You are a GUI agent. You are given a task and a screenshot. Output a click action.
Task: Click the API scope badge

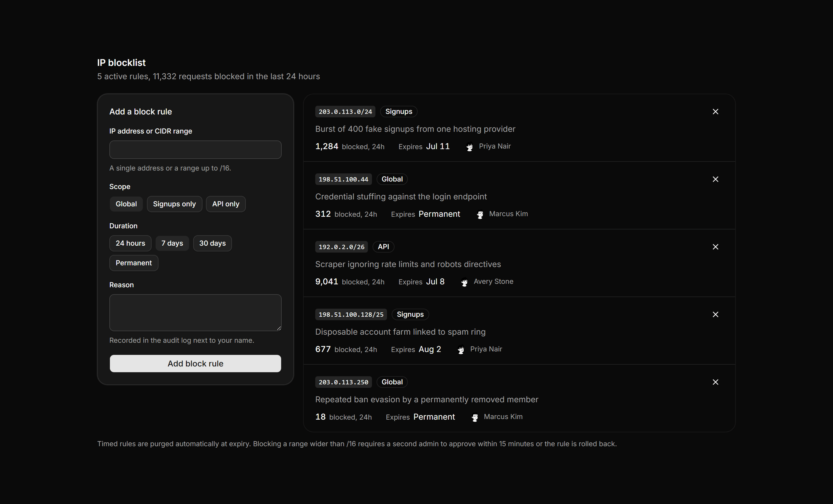[x=383, y=247]
